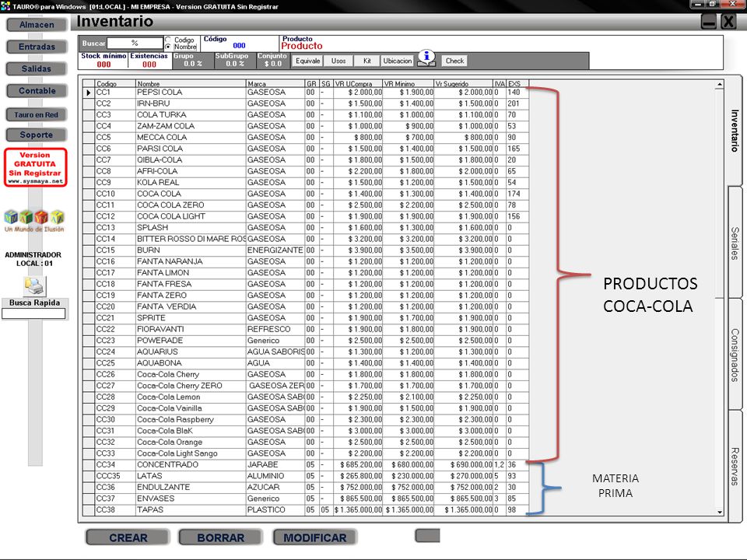The image size is (747, 560).
Task: Click the Vr Sugerido column header
Action: point(463,84)
